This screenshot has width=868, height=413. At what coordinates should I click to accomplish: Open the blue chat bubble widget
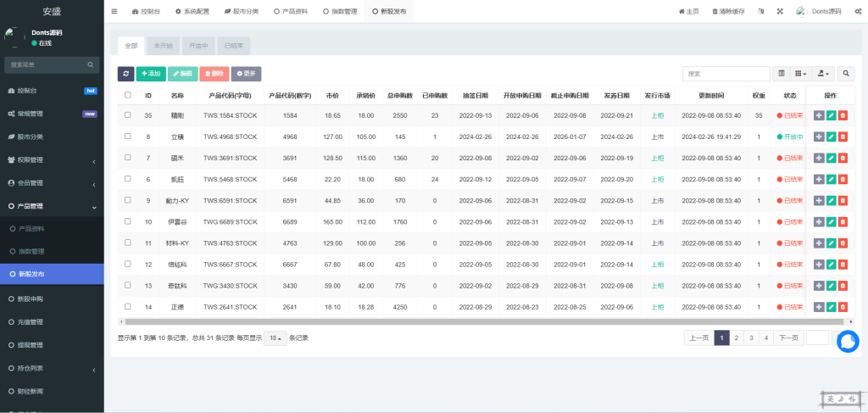tap(848, 341)
